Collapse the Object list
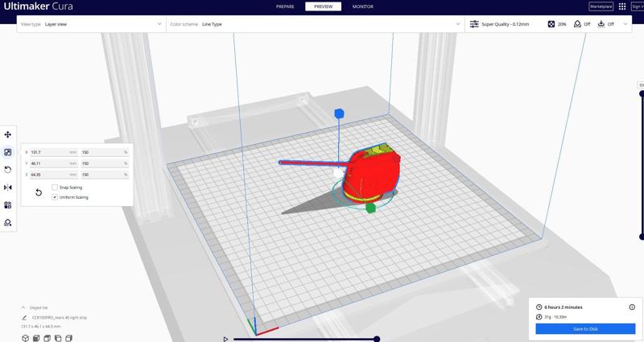This screenshot has width=644, height=342. tap(23, 307)
